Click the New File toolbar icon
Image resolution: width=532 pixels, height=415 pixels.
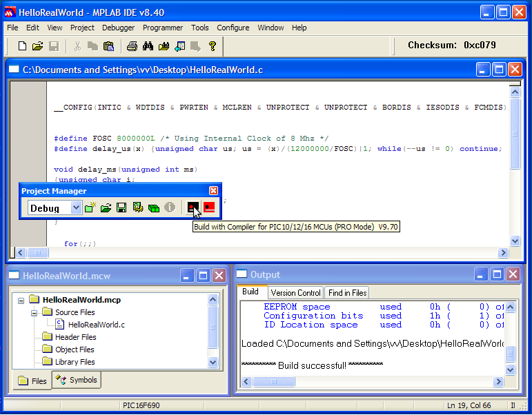(22, 46)
